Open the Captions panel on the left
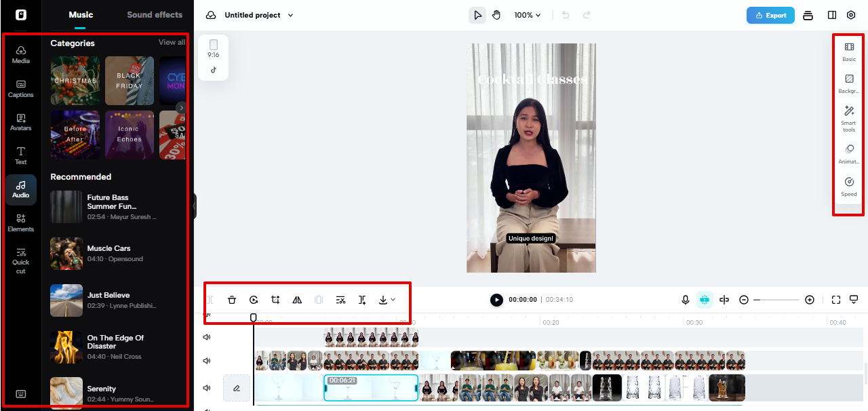Viewport: 868px width, 411px height. pyautogui.click(x=20, y=86)
